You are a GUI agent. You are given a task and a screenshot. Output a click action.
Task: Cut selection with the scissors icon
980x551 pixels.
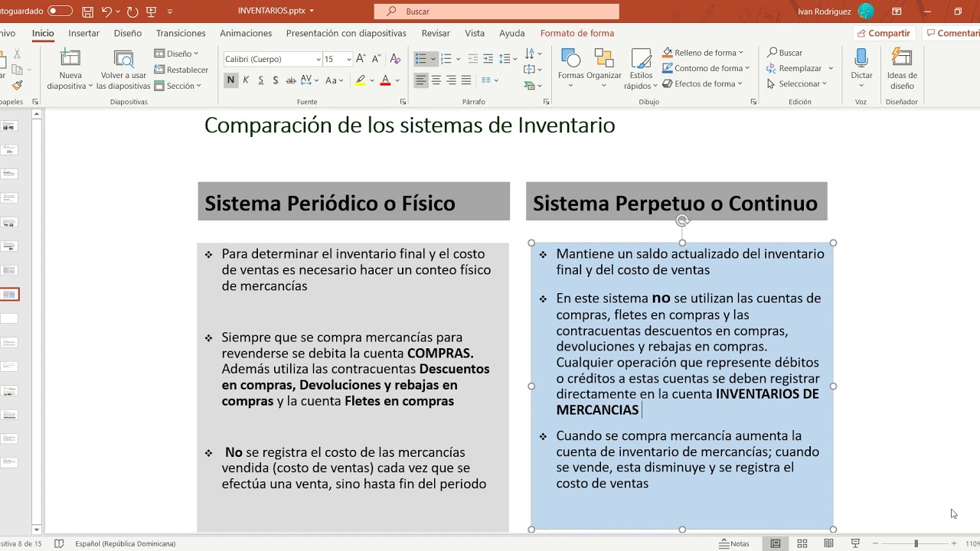(x=17, y=54)
